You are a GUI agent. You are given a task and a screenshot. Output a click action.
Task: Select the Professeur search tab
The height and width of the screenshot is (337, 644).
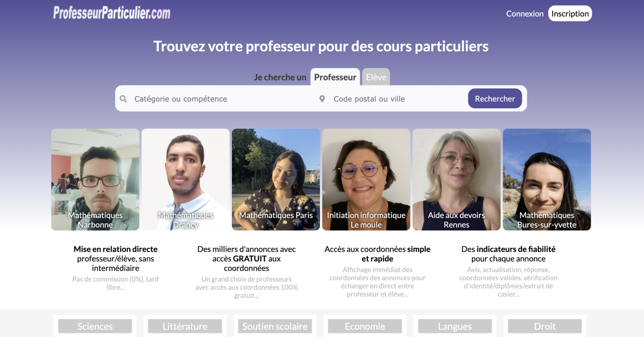(x=335, y=77)
